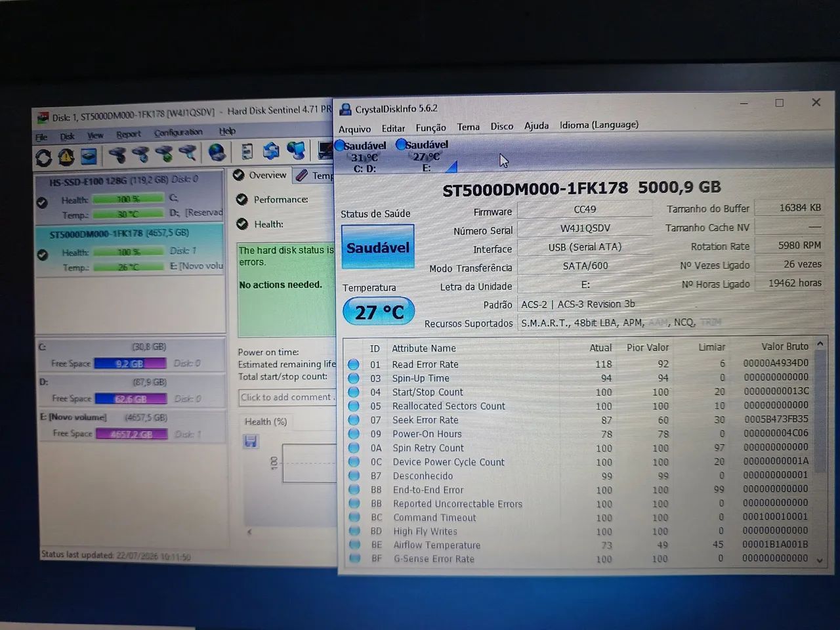Open the Tema menu in CrystalDiskInfo

(x=468, y=127)
